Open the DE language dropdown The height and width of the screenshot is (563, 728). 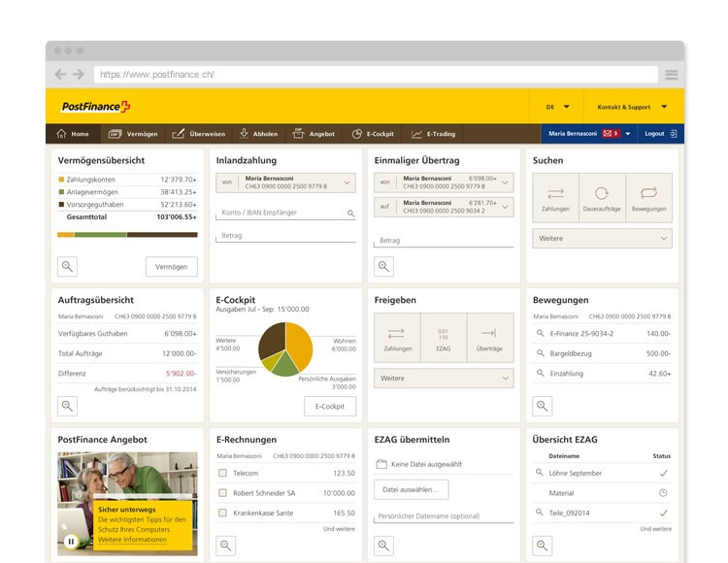(557, 107)
